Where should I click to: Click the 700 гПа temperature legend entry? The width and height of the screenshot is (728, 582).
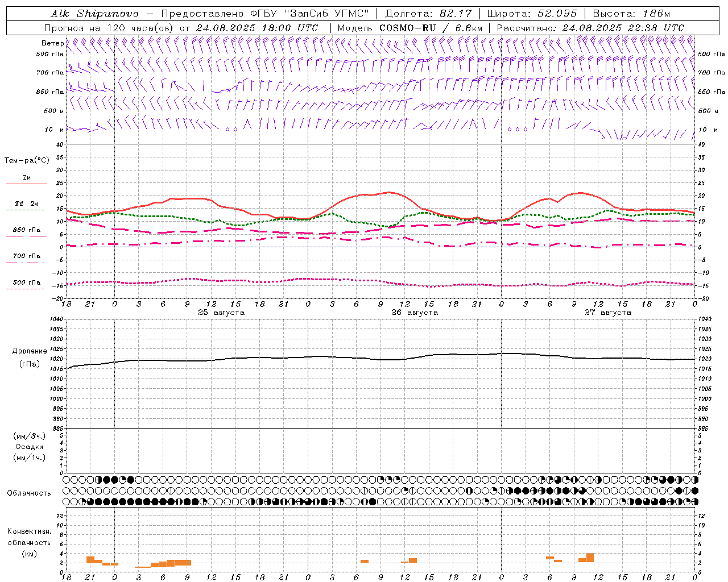pos(26,256)
